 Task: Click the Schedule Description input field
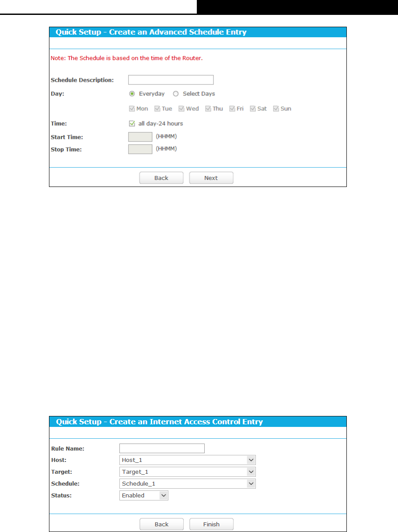[x=171, y=80]
